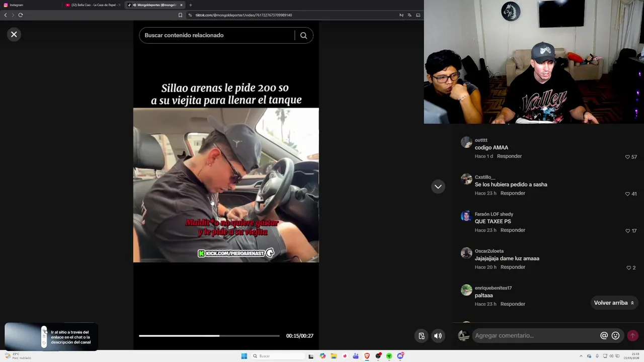Focus the 'Buscar contenido relacionado' search box
644x362 pixels.
click(216, 35)
